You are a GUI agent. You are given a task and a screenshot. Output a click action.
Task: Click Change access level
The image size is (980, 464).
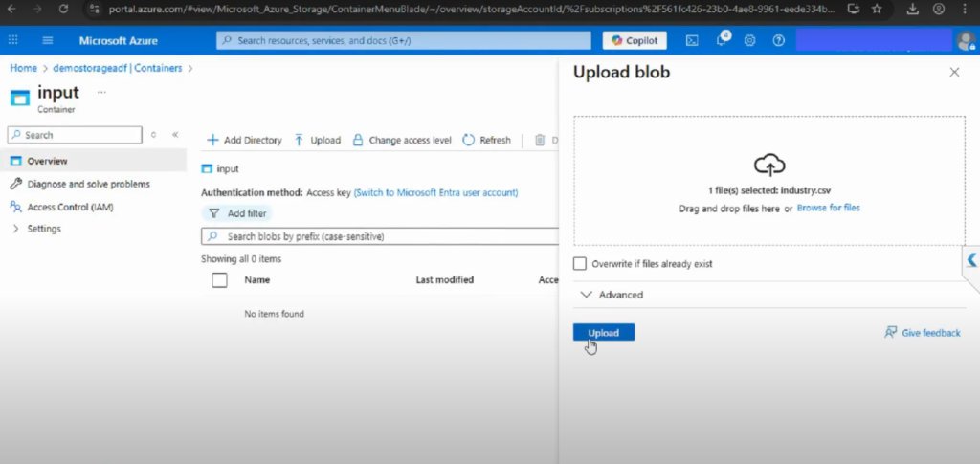coord(402,140)
